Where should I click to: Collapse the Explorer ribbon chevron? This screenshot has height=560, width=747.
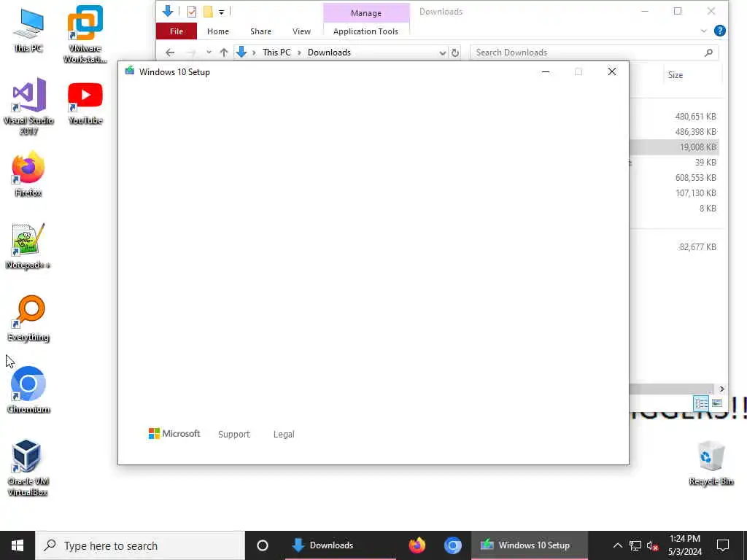click(x=704, y=31)
